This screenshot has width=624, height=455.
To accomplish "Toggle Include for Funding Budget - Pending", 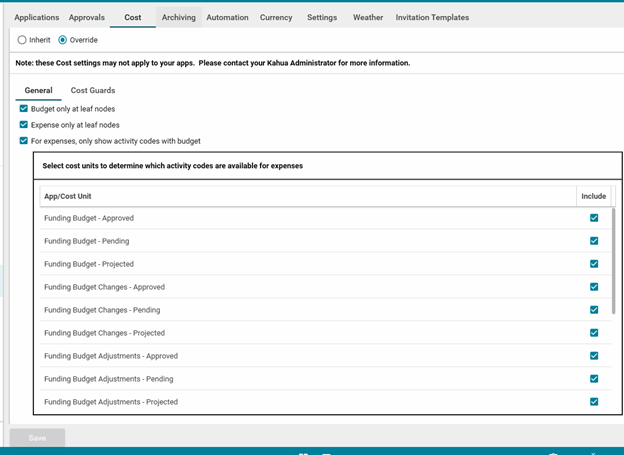I will click(x=594, y=241).
